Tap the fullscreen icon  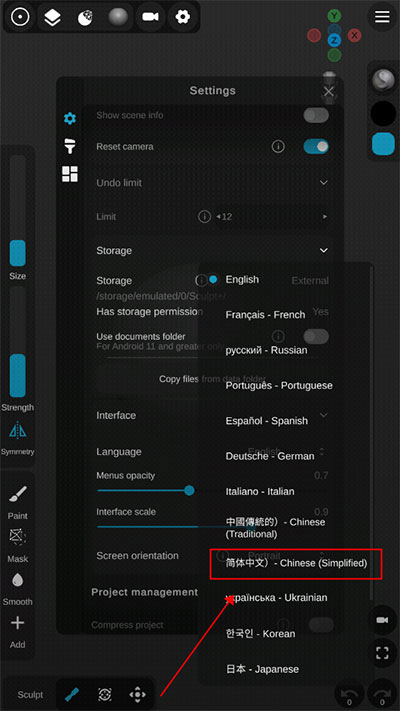382,653
